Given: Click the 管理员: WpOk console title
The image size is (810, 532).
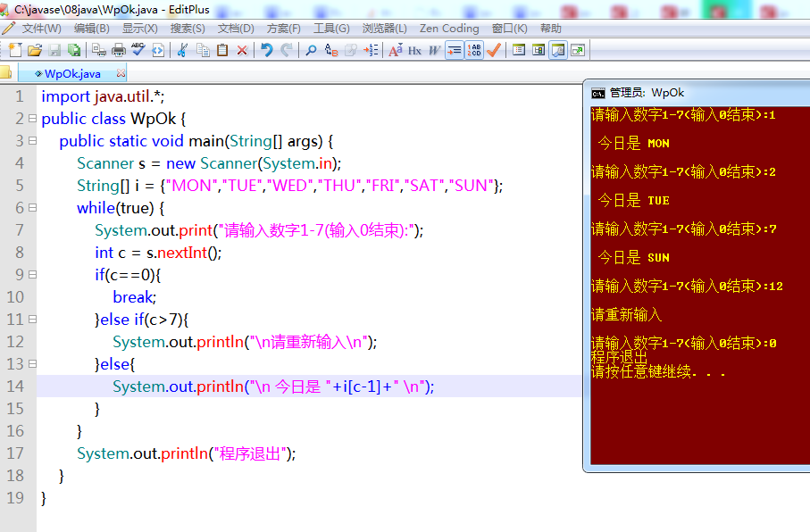Looking at the screenshot, I should pos(647,93).
